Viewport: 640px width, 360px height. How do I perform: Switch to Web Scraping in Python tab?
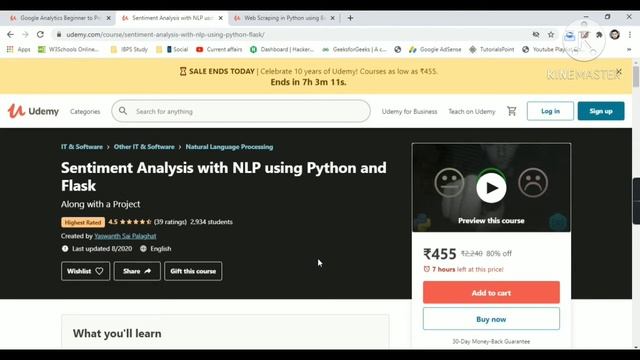[x=281, y=18]
